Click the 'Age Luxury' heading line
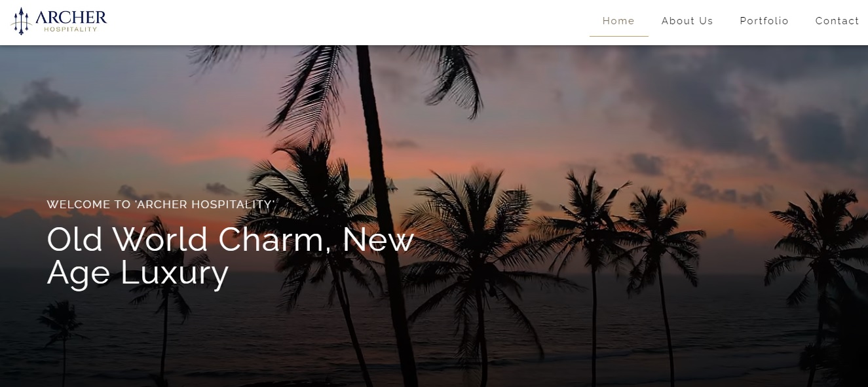Image resolution: width=868 pixels, height=387 pixels. tap(138, 274)
